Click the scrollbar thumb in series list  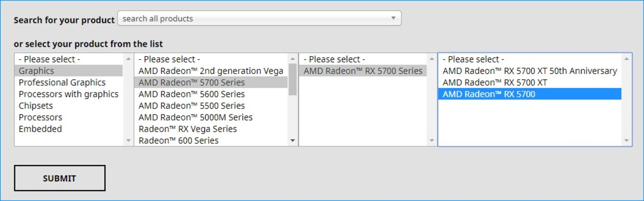(x=292, y=79)
